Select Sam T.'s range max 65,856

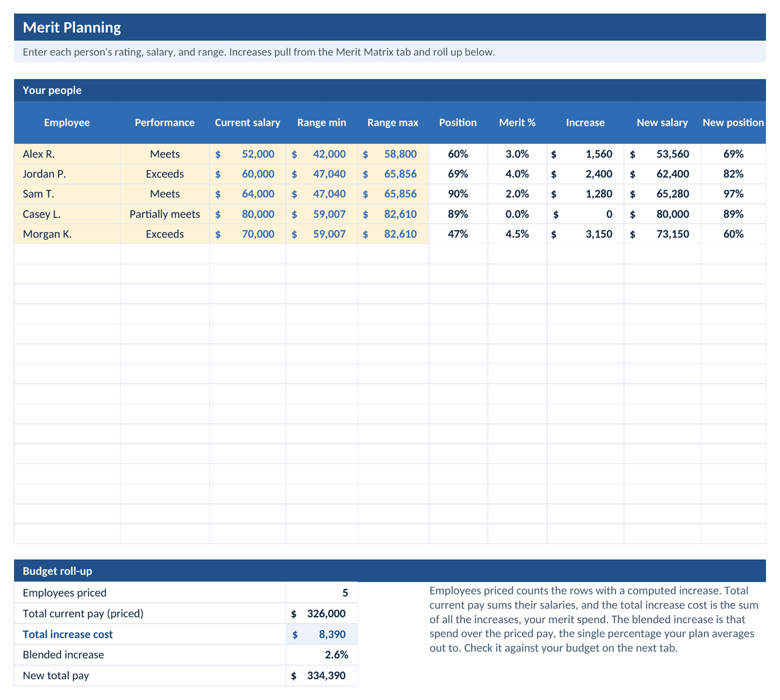(393, 194)
